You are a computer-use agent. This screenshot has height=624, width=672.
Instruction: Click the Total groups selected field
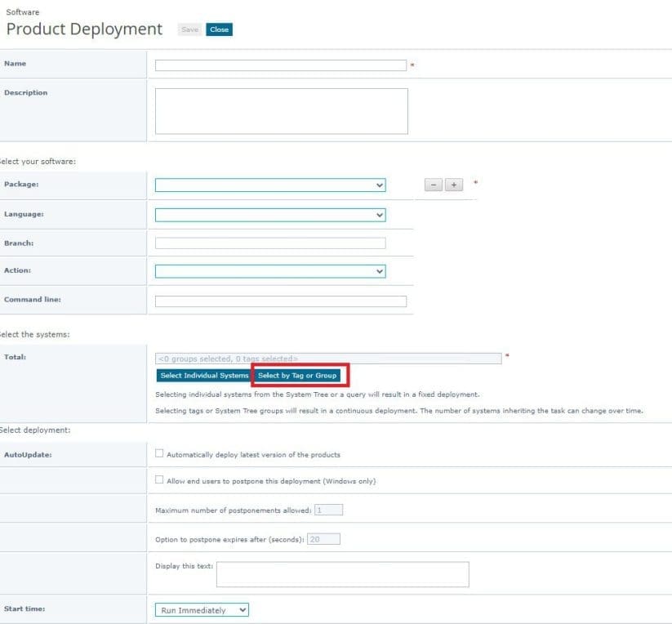[327, 359]
